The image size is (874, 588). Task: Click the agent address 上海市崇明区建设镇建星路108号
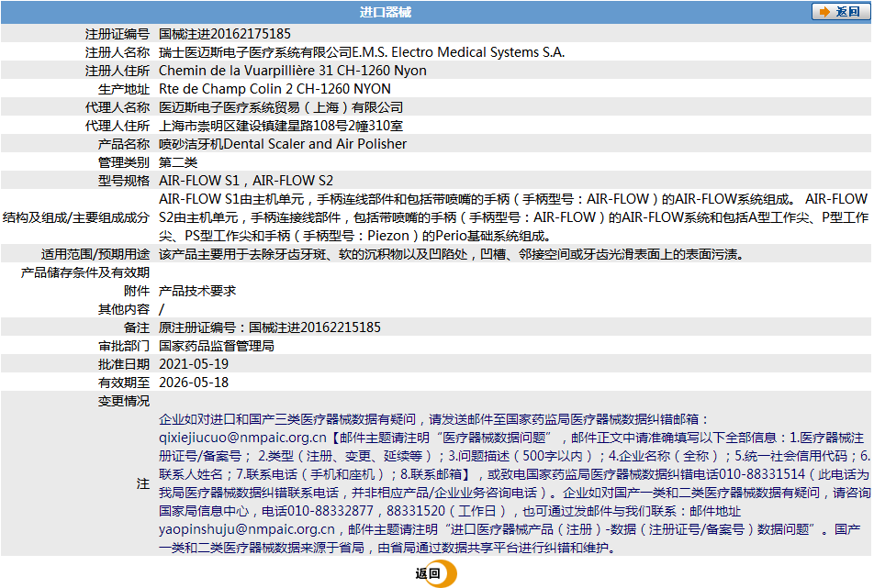253,126
